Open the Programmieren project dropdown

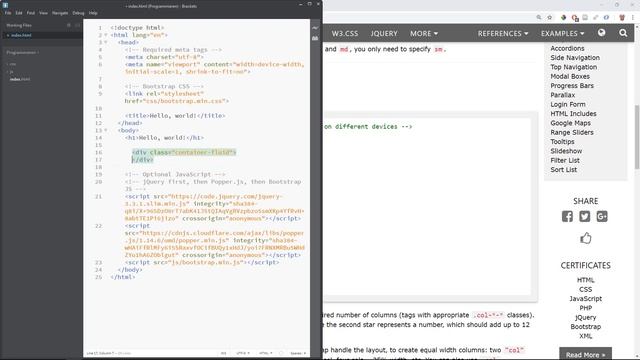(23, 52)
